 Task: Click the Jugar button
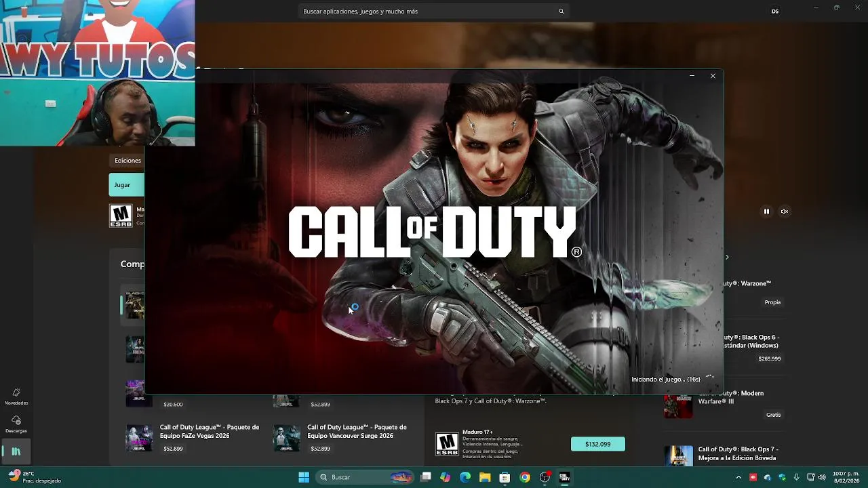coord(127,184)
